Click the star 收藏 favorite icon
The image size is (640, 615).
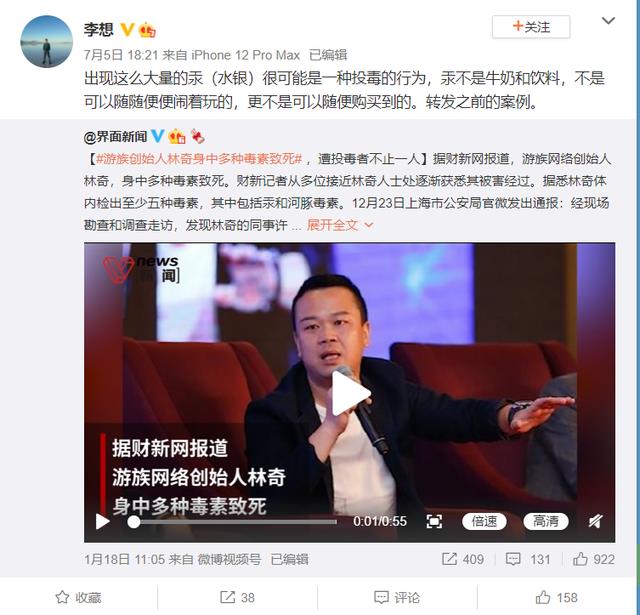pos(62,597)
